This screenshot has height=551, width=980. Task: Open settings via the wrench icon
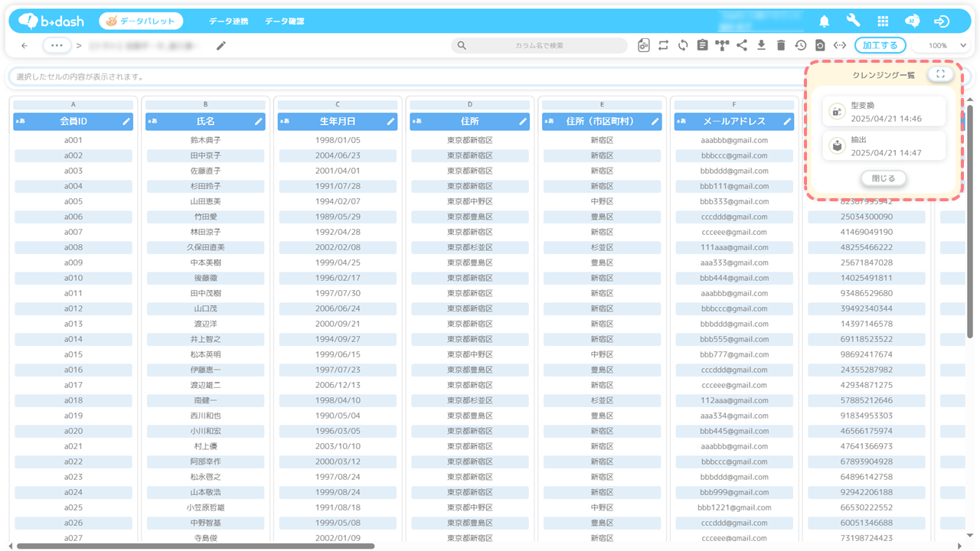pos(853,21)
